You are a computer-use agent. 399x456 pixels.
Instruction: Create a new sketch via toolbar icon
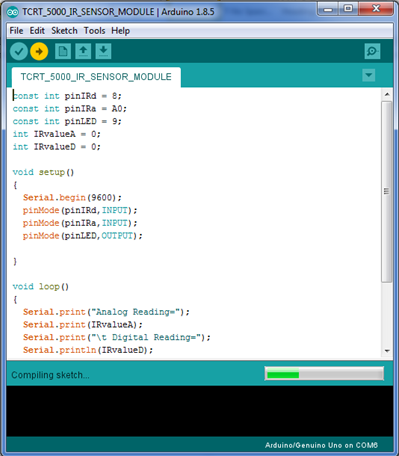[63, 52]
